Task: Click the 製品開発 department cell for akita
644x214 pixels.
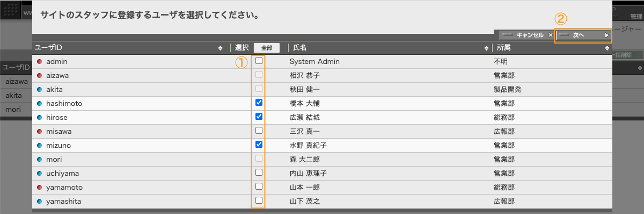Action: pos(508,90)
